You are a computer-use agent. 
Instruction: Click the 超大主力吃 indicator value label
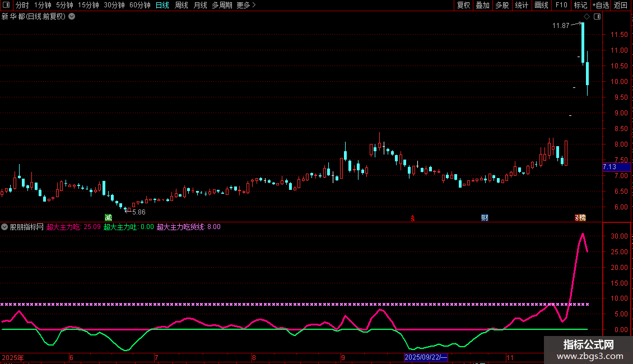73,227
